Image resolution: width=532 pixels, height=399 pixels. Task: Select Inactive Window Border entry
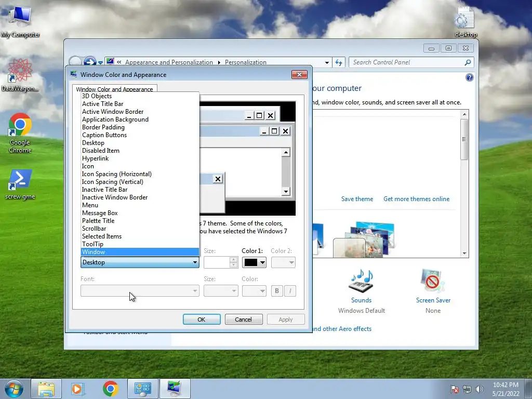140,197
